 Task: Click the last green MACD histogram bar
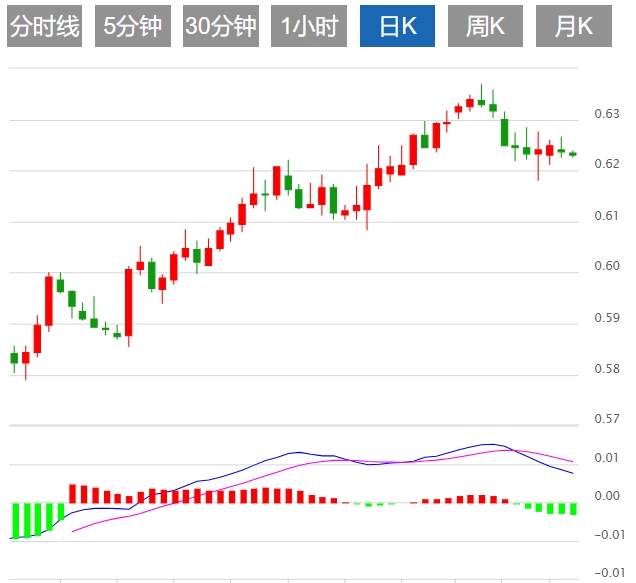coord(573,509)
